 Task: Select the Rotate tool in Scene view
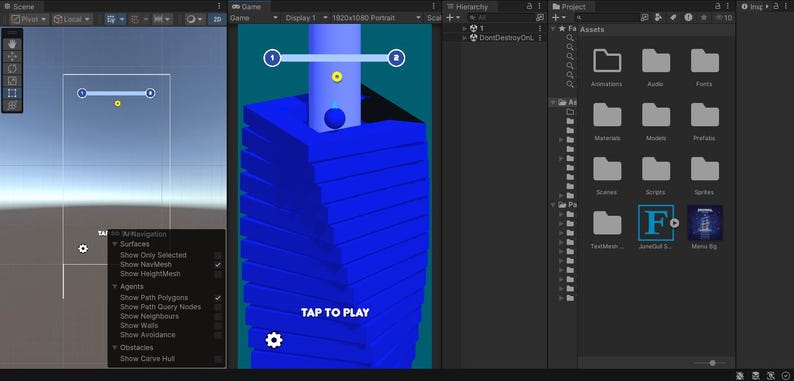12,68
